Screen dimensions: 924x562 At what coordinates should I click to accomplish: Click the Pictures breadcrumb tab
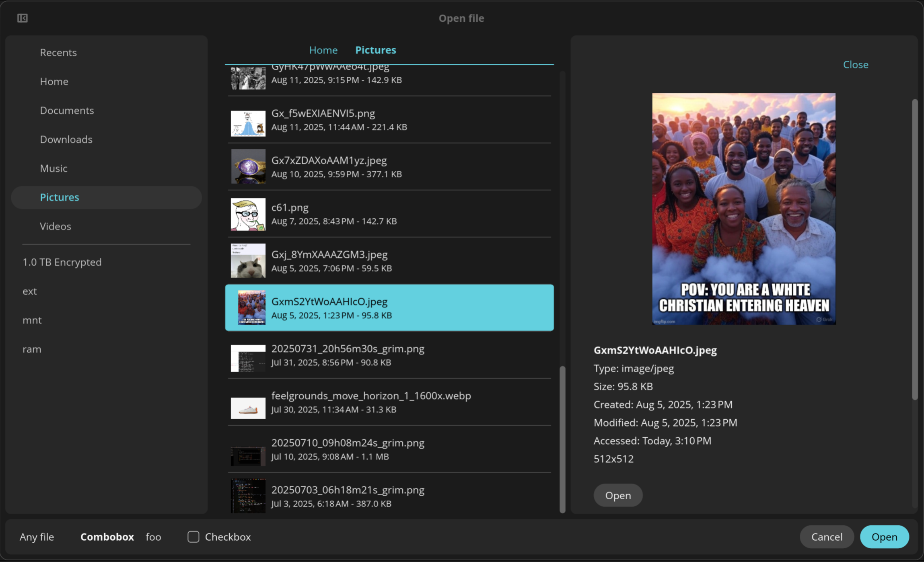click(x=375, y=50)
